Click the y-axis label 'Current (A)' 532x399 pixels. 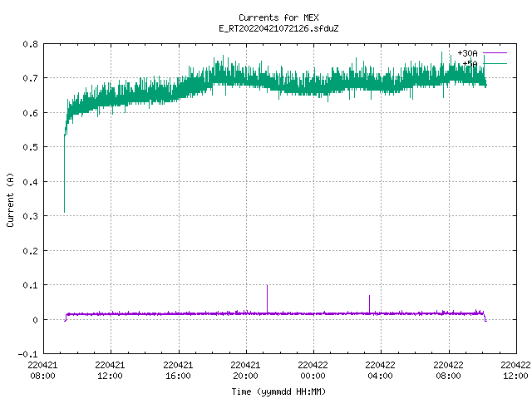pyautogui.click(x=10, y=200)
